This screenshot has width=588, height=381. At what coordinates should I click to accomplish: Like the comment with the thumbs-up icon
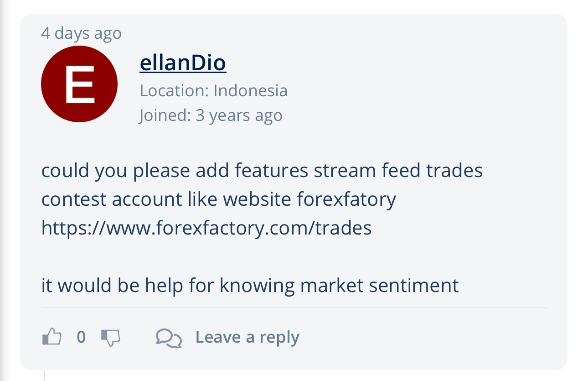pyautogui.click(x=52, y=337)
